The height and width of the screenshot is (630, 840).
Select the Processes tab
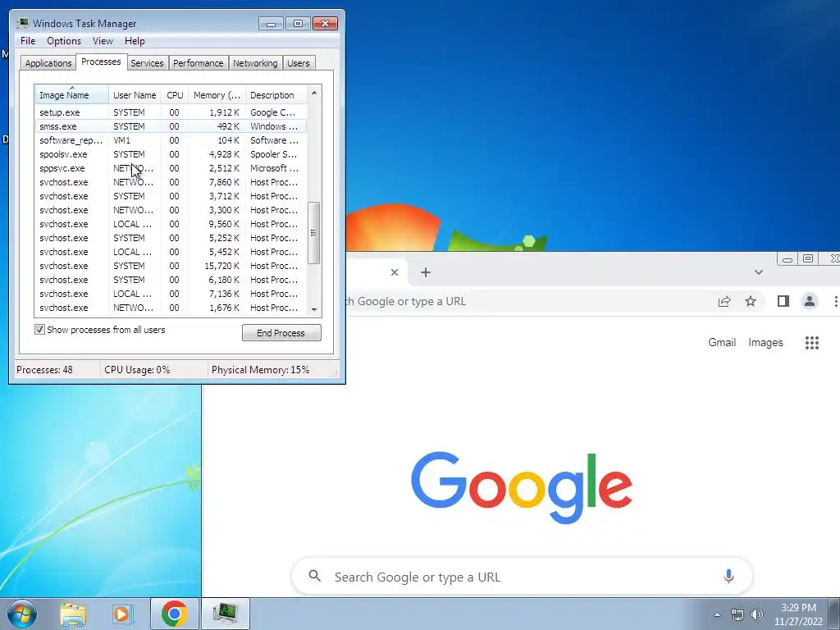click(101, 62)
